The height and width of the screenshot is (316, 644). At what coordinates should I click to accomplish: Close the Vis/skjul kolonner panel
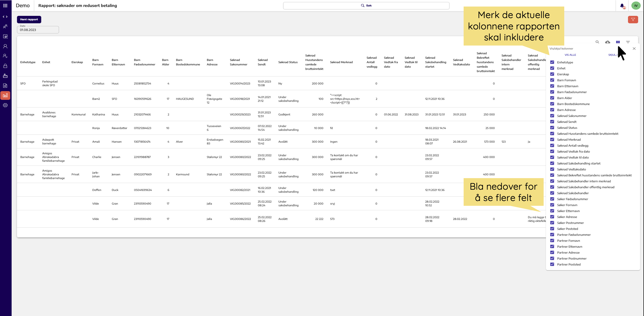click(634, 49)
